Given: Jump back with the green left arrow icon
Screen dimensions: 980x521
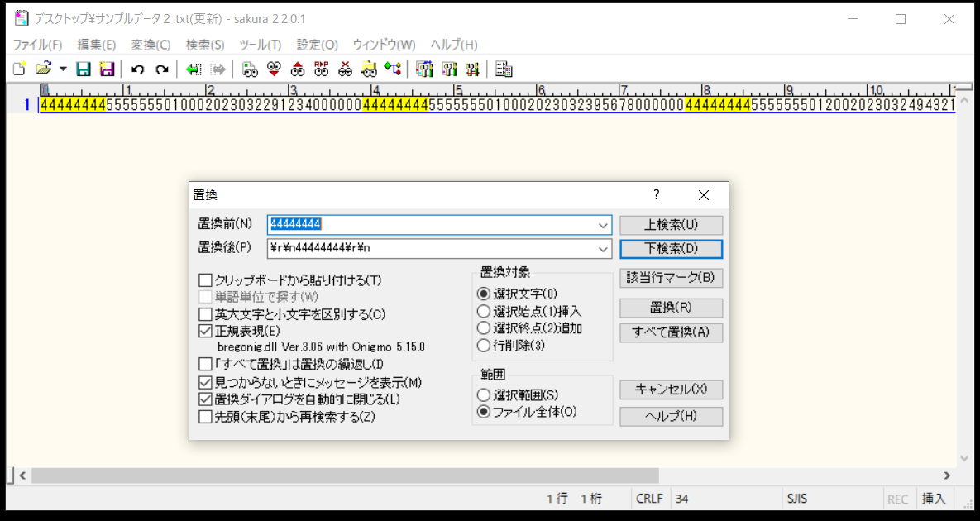Looking at the screenshot, I should [x=194, y=69].
